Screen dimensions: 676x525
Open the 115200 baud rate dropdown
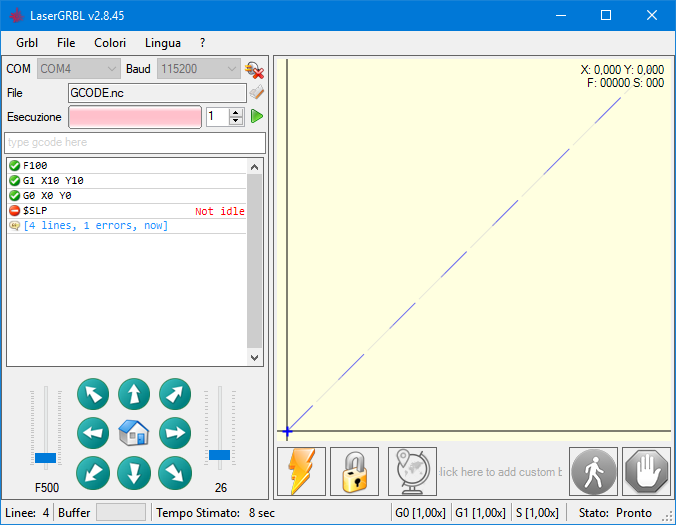[198, 69]
